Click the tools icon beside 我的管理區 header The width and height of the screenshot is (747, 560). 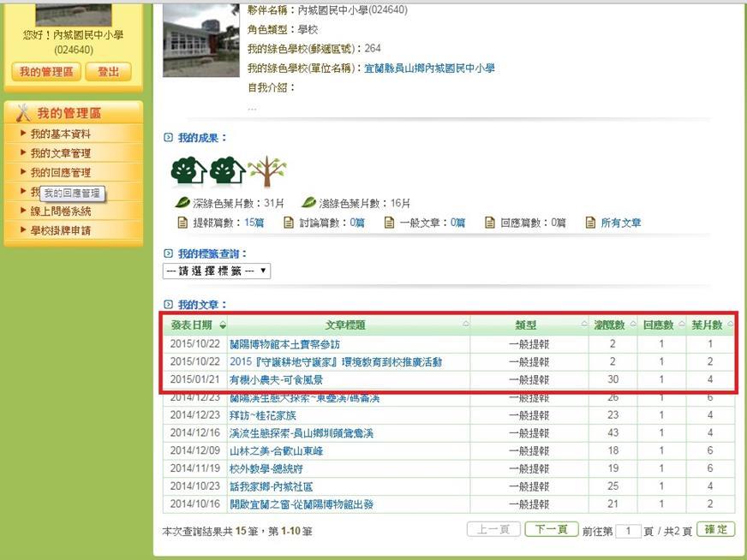coord(23,113)
